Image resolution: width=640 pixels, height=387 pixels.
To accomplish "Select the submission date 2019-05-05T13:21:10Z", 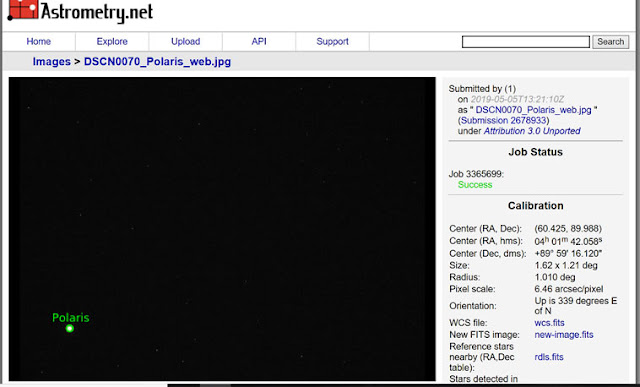I will (518, 99).
